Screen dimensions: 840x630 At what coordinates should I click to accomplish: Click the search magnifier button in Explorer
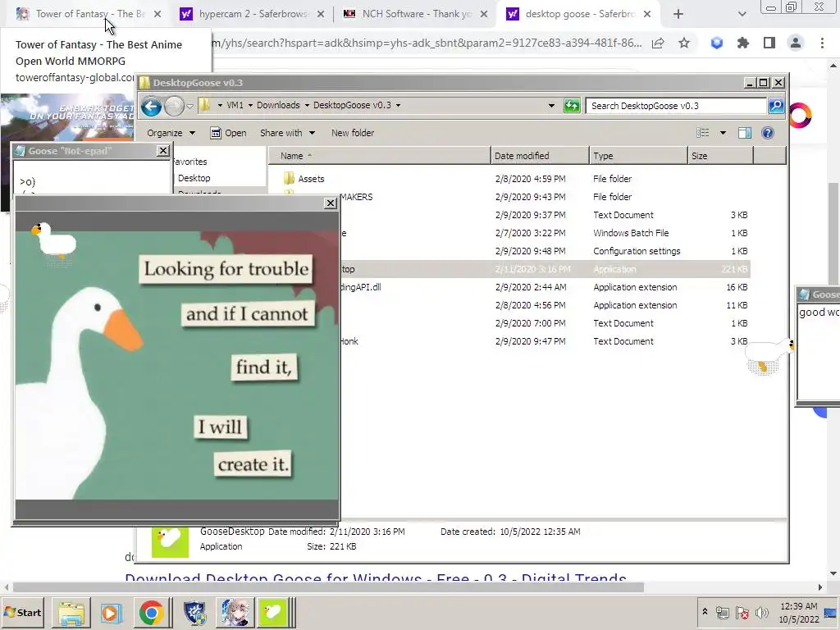pyautogui.click(x=776, y=106)
